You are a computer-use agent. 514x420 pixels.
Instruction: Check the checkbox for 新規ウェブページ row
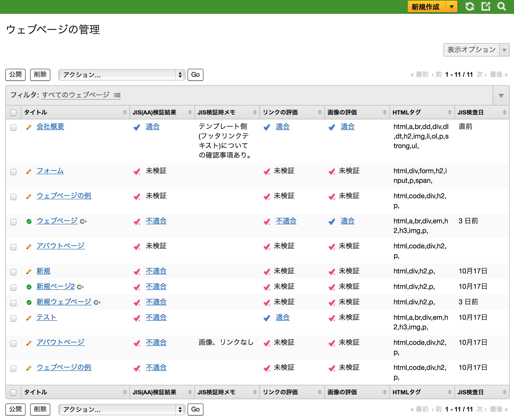click(x=13, y=303)
